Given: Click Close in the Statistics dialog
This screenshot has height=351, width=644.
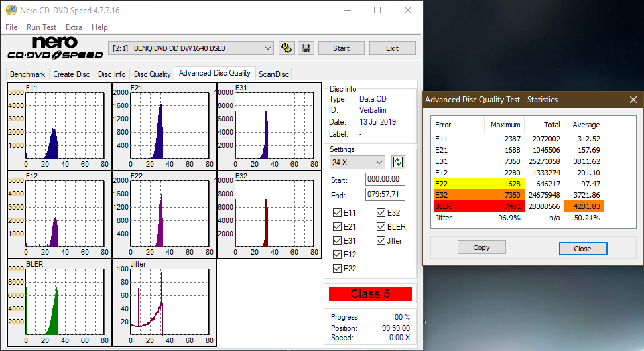Looking at the screenshot, I should tap(583, 248).
